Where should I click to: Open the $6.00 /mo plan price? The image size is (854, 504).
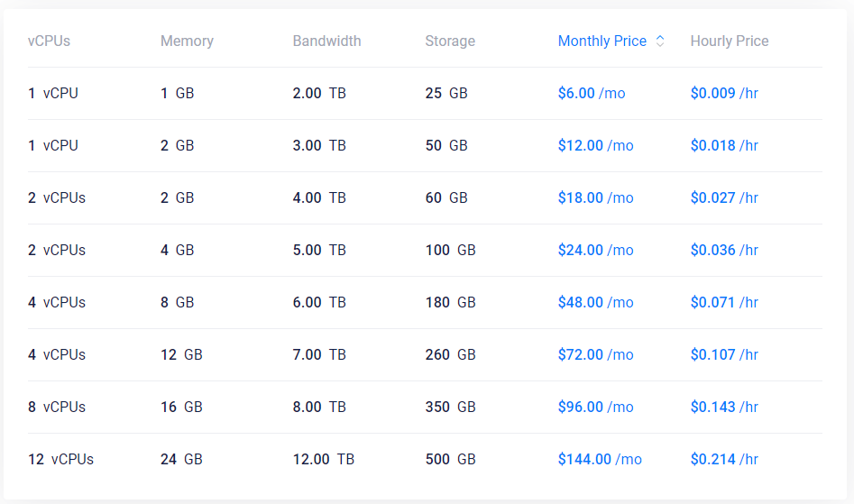(x=592, y=93)
